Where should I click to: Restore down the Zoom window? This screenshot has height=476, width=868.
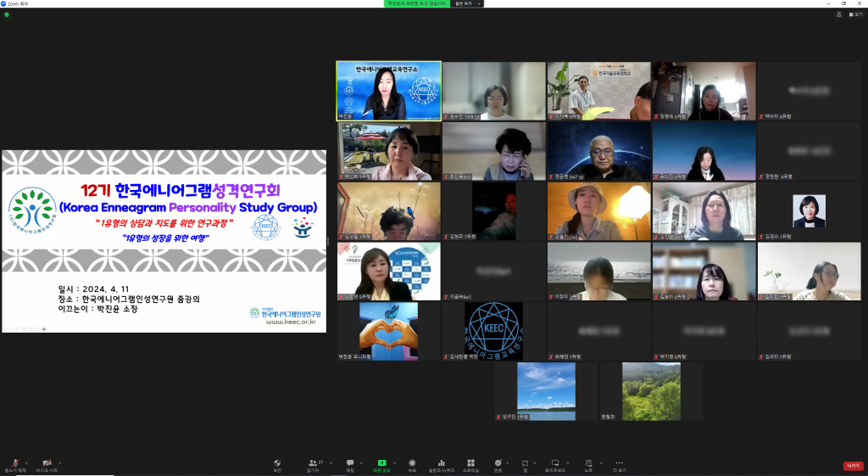(843, 3)
